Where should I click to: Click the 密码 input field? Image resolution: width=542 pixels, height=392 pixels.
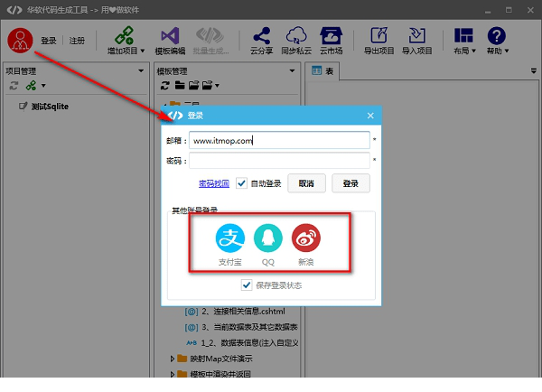point(279,161)
